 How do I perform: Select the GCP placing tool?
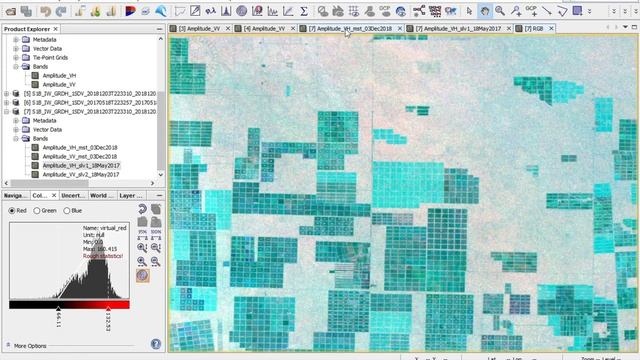click(x=531, y=11)
